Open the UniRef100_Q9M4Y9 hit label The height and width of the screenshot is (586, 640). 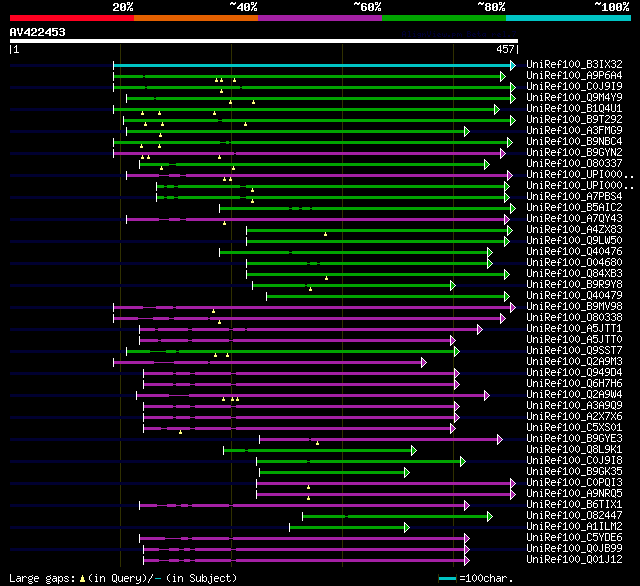coord(574,97)
